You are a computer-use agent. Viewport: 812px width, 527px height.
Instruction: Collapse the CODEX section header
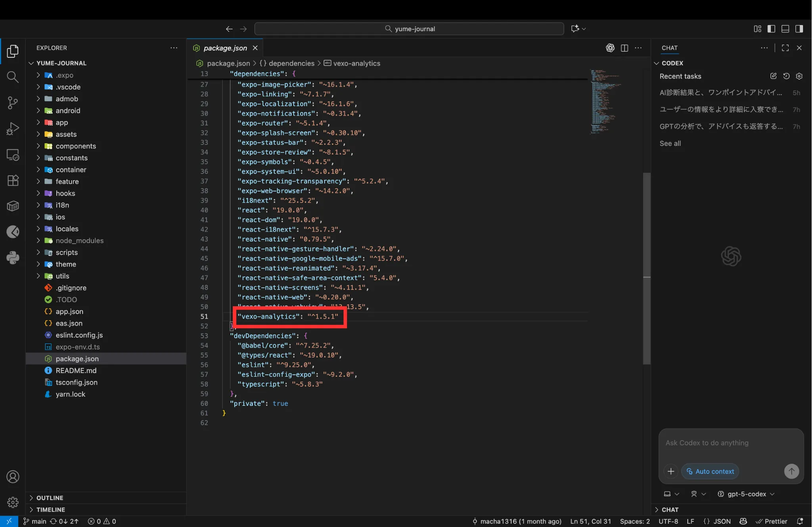(x=657, y=63)
